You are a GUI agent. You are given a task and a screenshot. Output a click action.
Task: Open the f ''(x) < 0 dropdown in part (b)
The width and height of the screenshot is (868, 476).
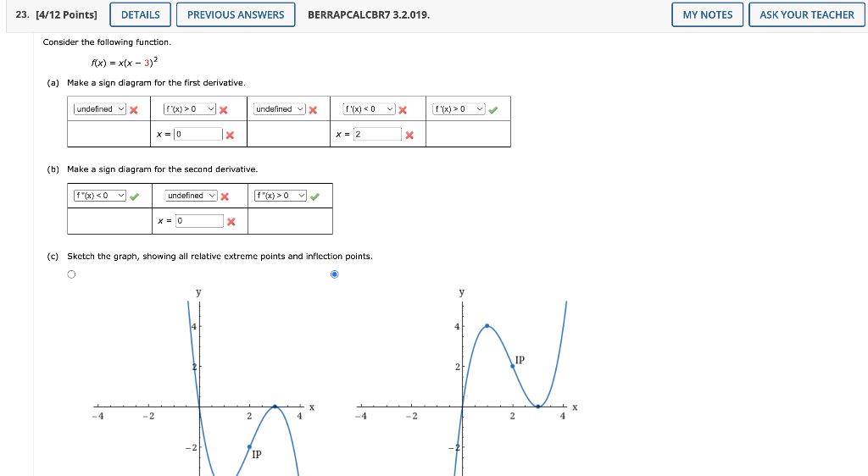(x=100, y=196)
